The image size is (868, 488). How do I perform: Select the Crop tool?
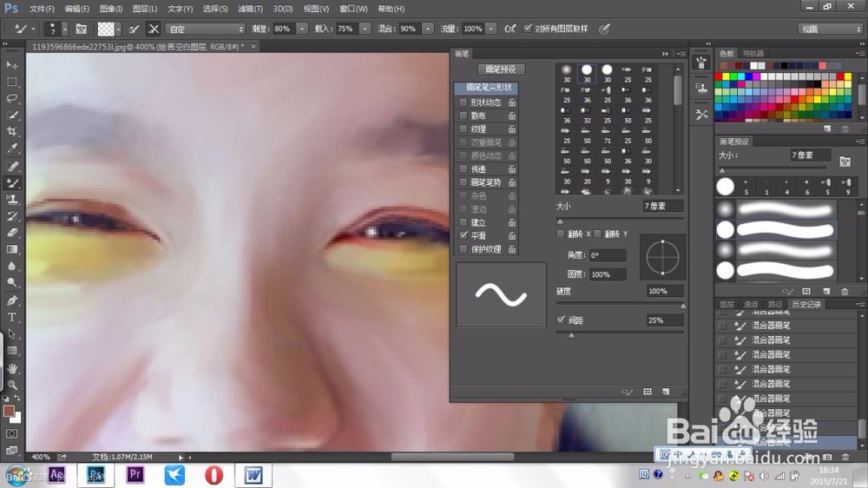(11, 132)
